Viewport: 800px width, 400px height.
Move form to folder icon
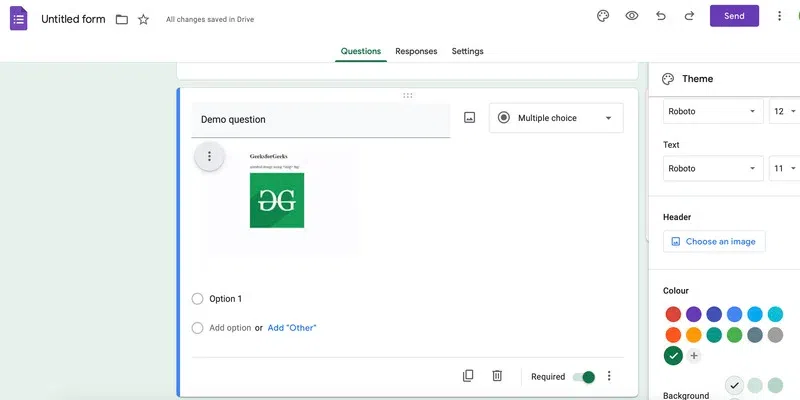[121, 19]
